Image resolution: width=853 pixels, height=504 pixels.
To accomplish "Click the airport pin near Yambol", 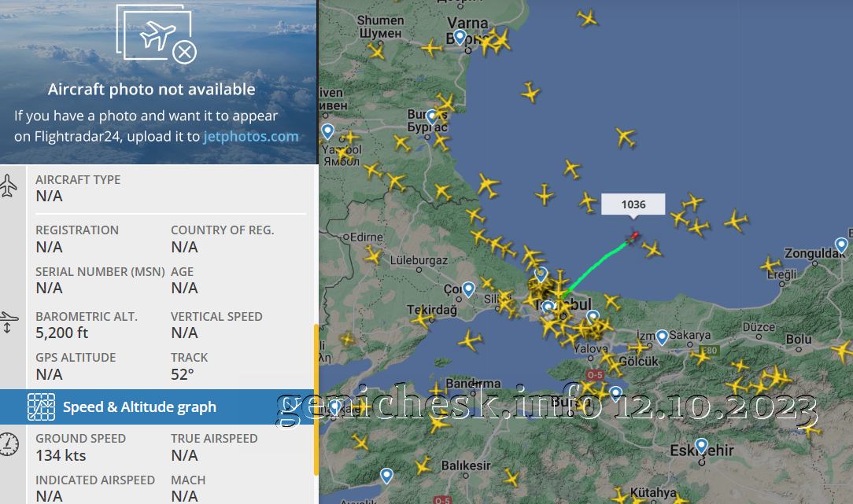I will (327, 131).
